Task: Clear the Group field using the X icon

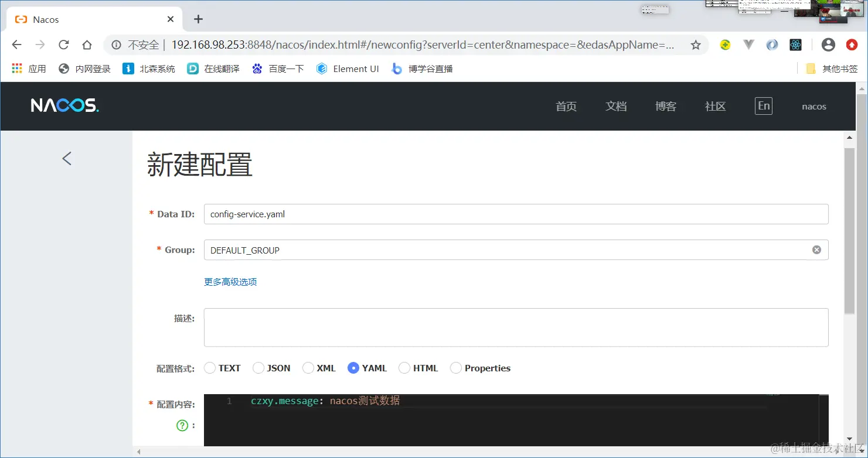Action: coord(816,249)
